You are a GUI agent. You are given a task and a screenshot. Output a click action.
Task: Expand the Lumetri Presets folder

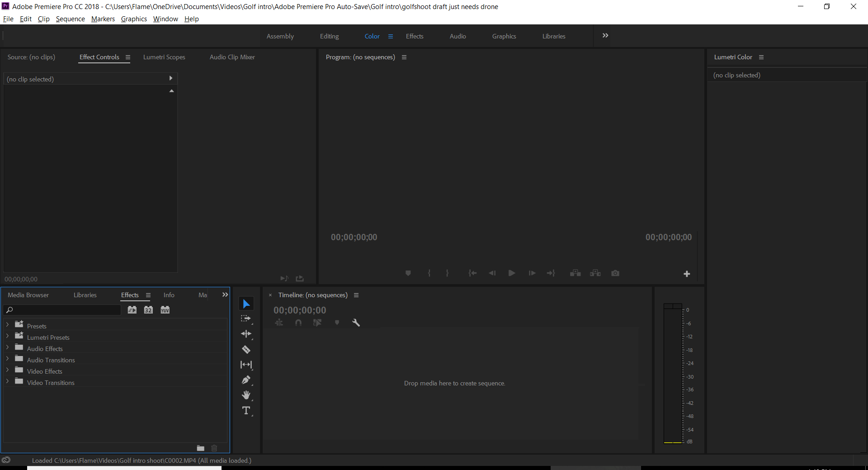click(x=7, y=337)
